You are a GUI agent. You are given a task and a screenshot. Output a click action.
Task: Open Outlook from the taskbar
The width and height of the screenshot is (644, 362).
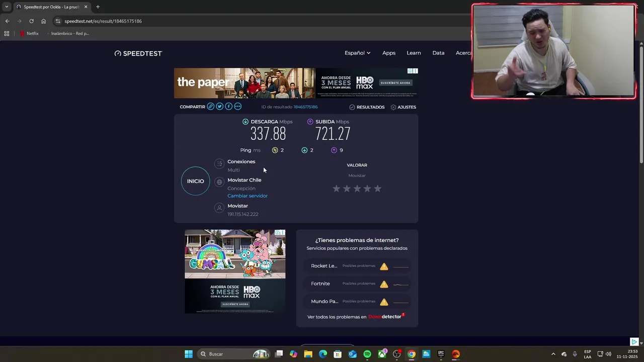click(x=352, y=354)
